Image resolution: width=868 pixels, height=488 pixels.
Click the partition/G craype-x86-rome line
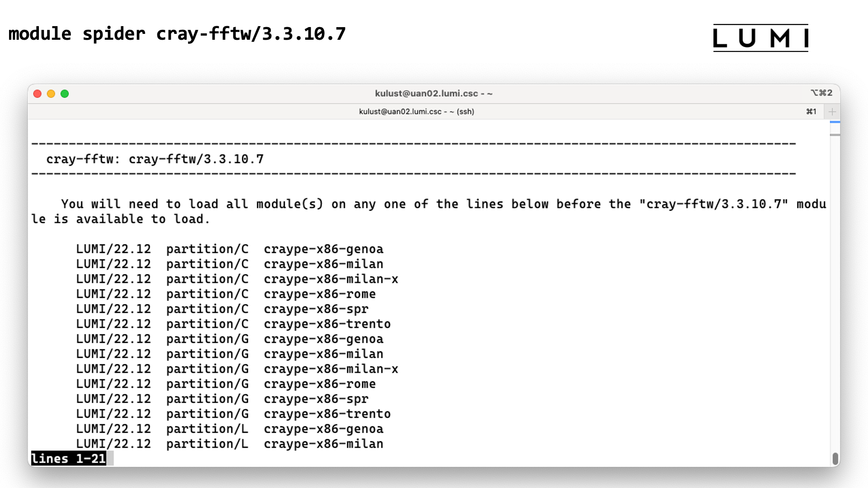click(x=226, y=384)
